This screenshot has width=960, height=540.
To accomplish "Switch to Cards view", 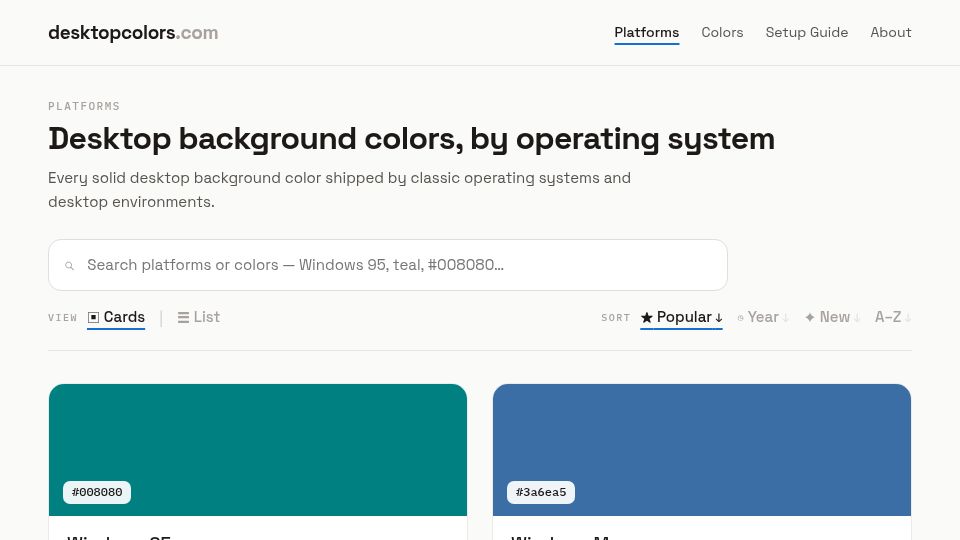I will pyautogui.click(x=116, y=317).
